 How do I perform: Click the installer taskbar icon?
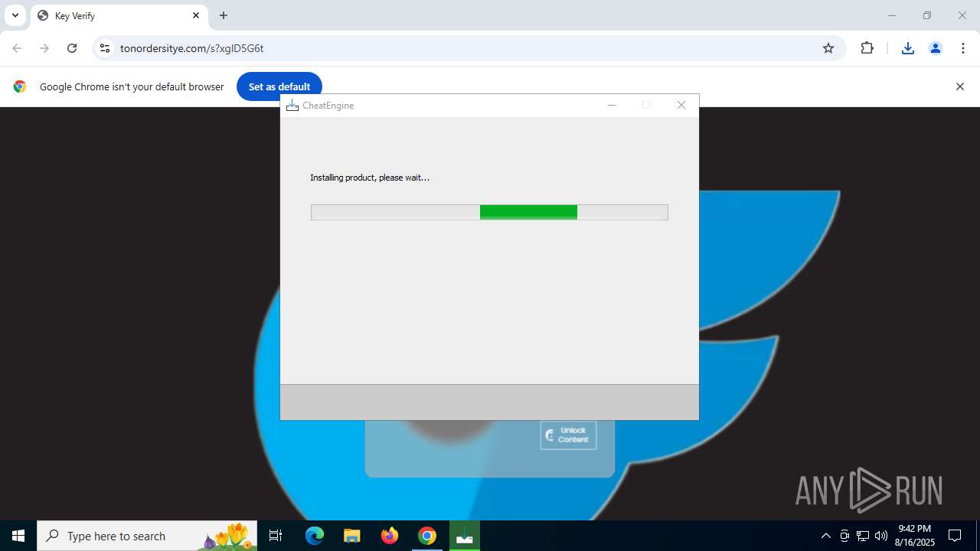(465, 536)
